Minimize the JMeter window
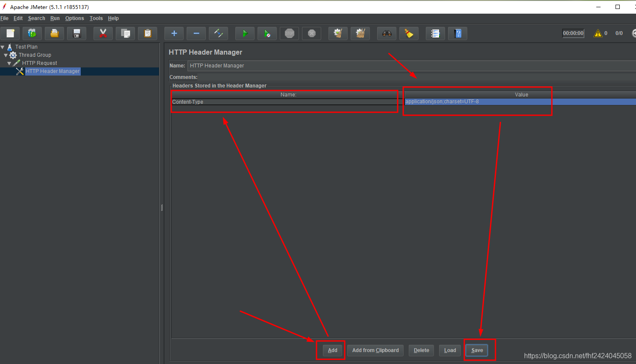Image resolution: width=636 pixels, height=364 pixels. pyautogui.click(x=598, y=7)
